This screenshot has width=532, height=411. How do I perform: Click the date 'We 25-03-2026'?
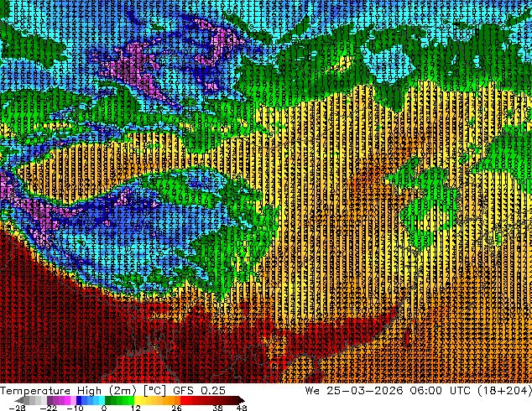tap(354, 391)
